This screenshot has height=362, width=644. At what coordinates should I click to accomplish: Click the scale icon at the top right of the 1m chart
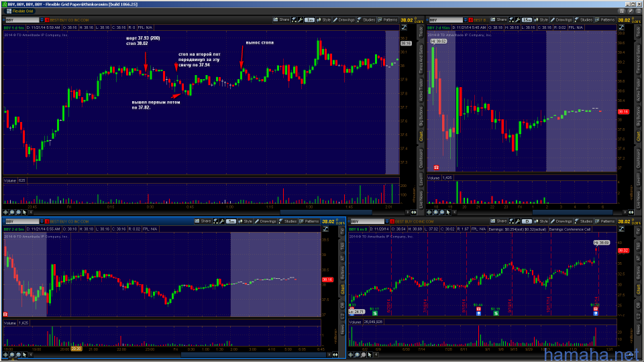pos(404,27)
